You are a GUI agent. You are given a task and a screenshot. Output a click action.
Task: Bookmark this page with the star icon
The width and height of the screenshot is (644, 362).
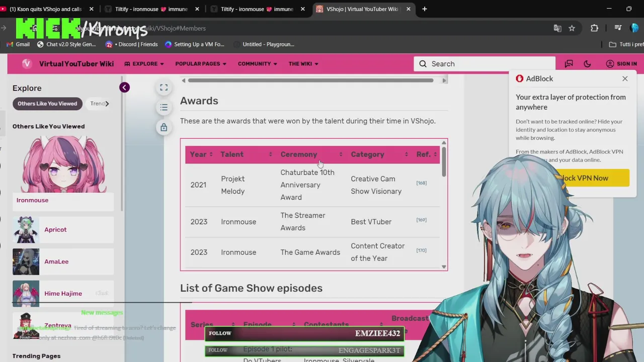[x=572, y=28]
